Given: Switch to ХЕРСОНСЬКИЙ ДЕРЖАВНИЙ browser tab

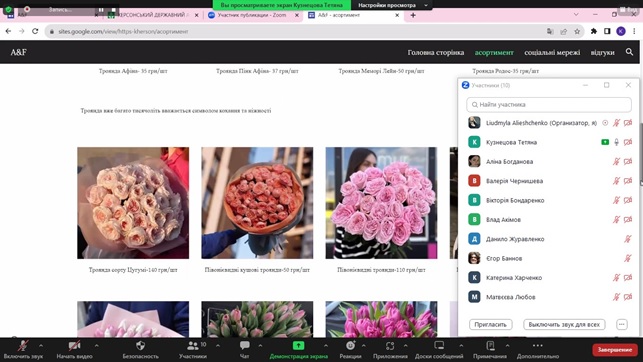Looking at the screenshot, I should pos(153,15).
